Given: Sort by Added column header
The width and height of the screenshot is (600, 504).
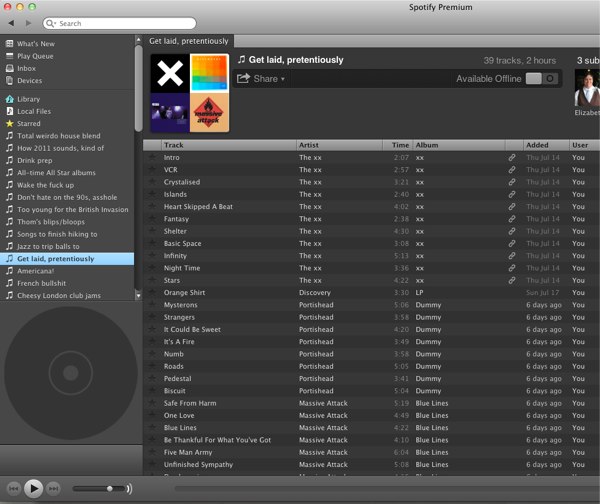Looking at the screenshot, I should [546, 145].
